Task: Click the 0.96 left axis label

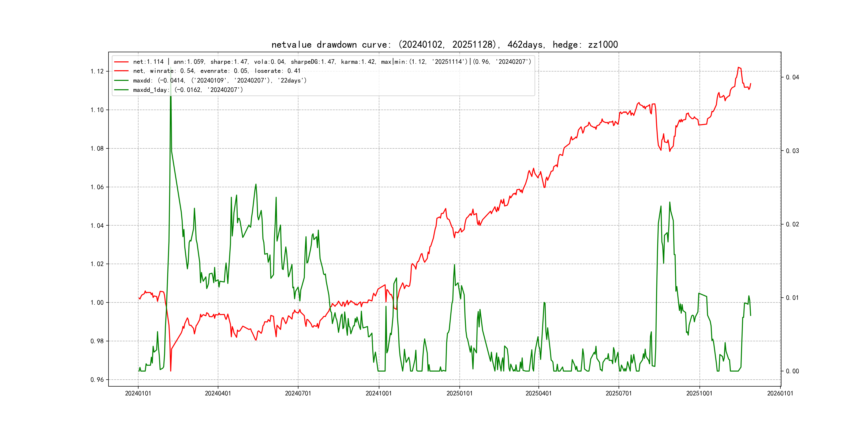Action: tap(97, 380)
